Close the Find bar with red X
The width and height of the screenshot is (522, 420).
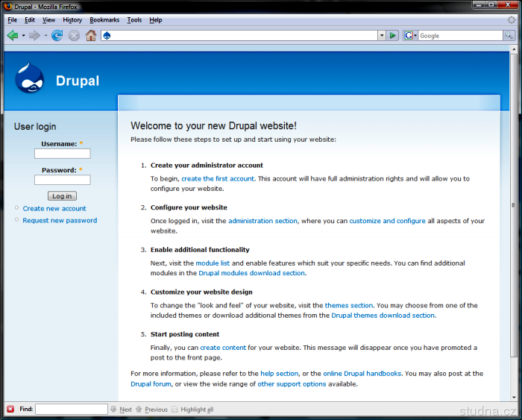[x=10, y=409]
